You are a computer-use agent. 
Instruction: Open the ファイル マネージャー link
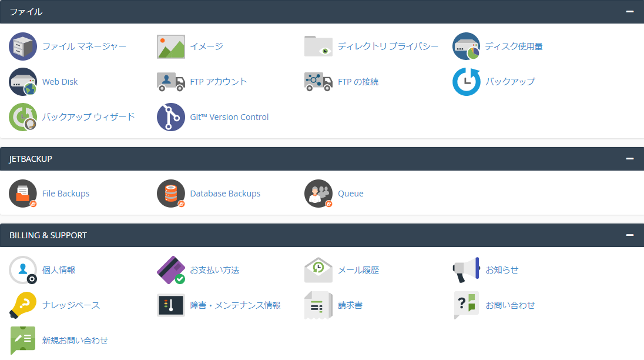tap(84, 46)
